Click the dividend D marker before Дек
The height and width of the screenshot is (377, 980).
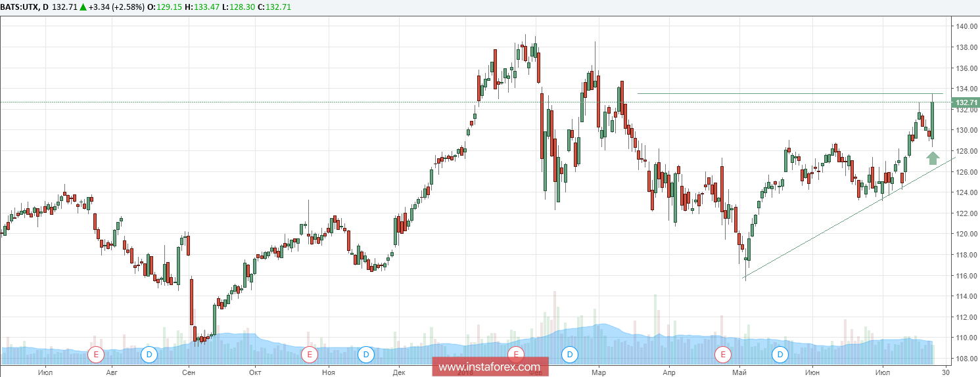(x=366, y=355)
